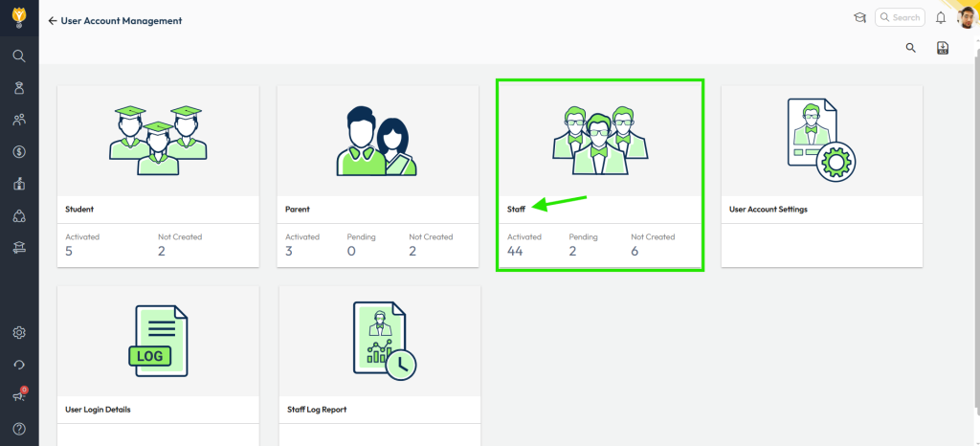Open the people group icon in sidebar

(19, 120)
